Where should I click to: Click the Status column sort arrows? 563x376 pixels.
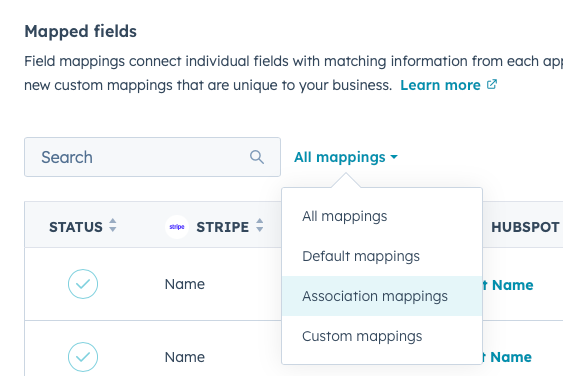tap(113, 225)
